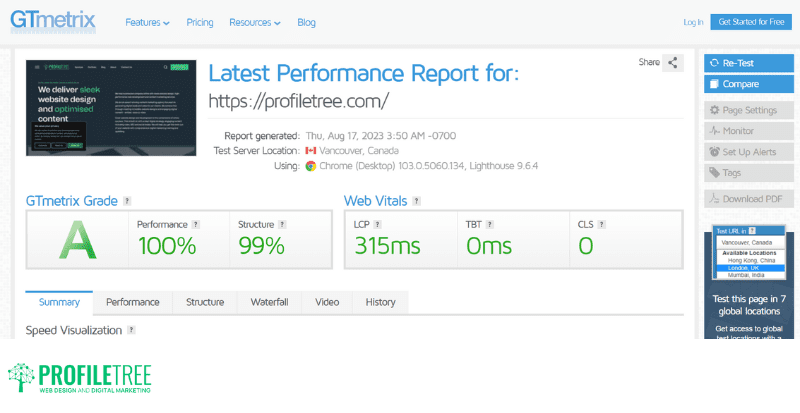
Task: Click the 99% Structure score
Action: click(x=261, y=246)
